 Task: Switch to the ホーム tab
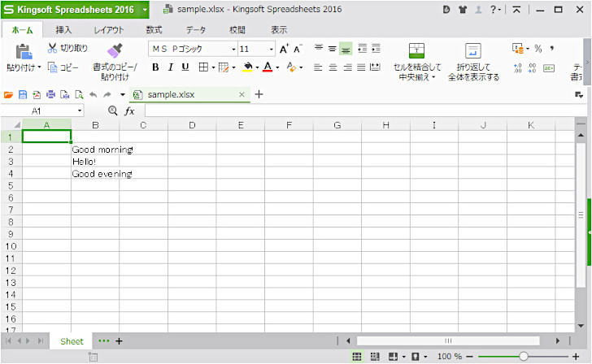click(x=22, y=30)
